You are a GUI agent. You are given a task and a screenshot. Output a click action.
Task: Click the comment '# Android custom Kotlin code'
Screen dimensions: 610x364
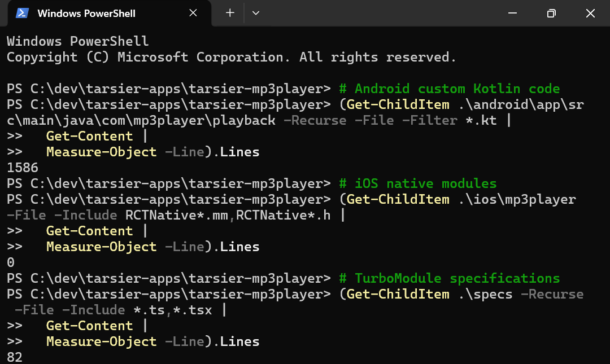pyautogui.click(x=450, y=89)
